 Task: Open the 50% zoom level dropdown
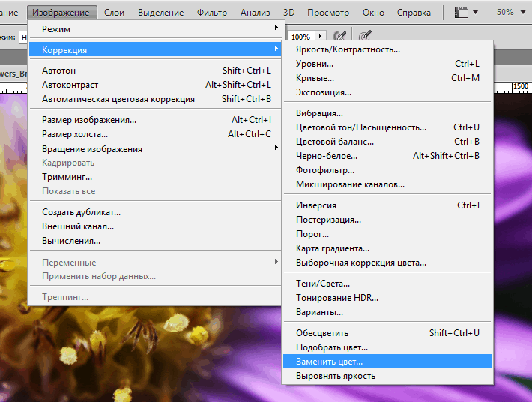(510, 13)
